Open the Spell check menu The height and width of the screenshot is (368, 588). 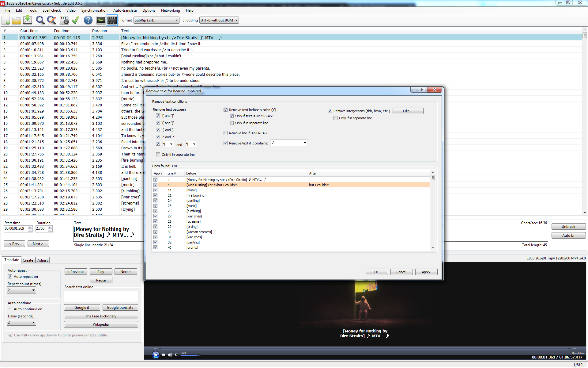tap(51, 10)
